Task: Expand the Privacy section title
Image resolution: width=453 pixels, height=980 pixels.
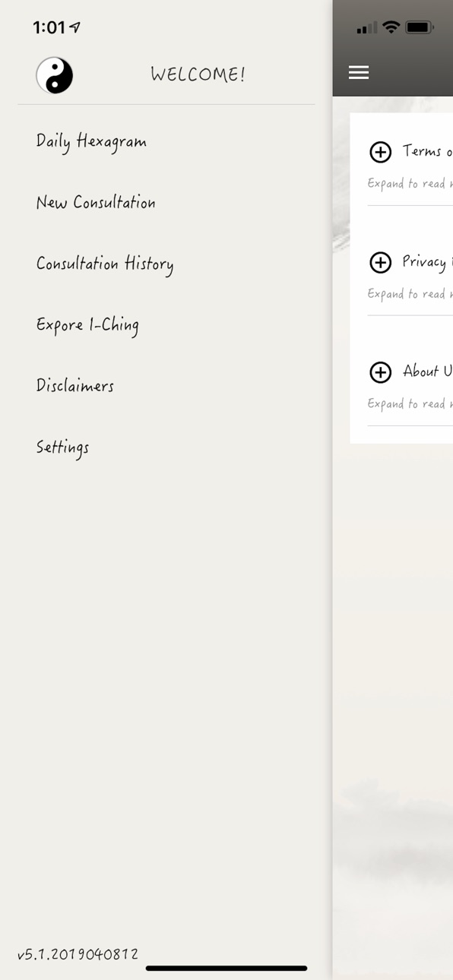Action: pyautogui.click(x=428, y=262)
